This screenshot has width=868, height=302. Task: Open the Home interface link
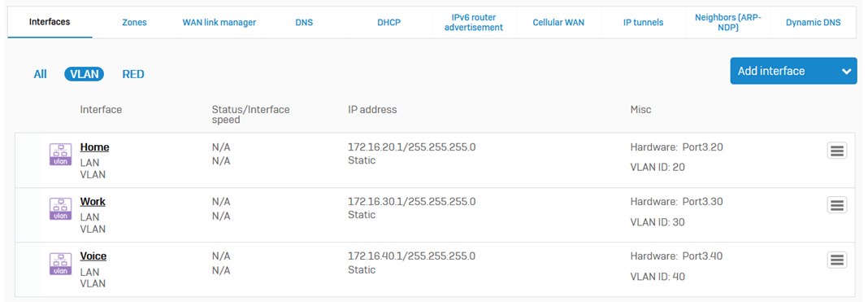(x=94, y=147)
